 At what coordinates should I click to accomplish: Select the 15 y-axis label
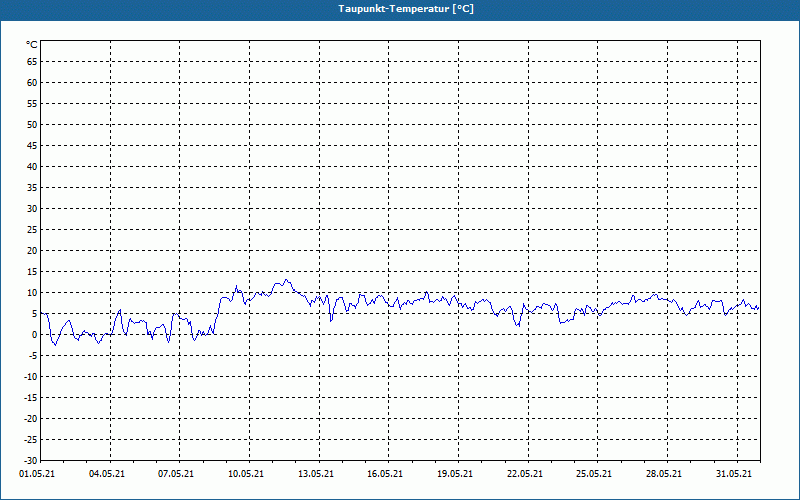[x=32, y=272]
